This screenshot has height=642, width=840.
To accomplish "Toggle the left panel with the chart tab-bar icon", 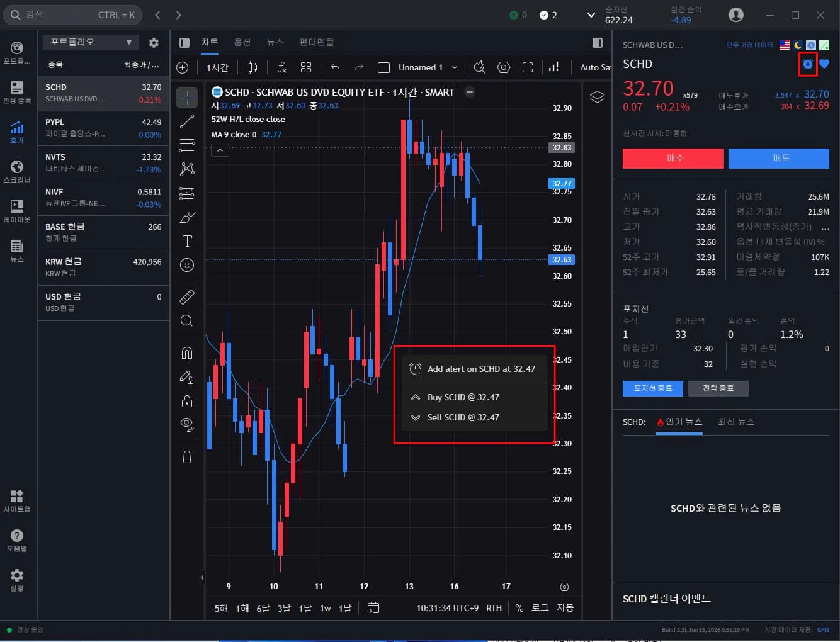I will click(184, 43).
